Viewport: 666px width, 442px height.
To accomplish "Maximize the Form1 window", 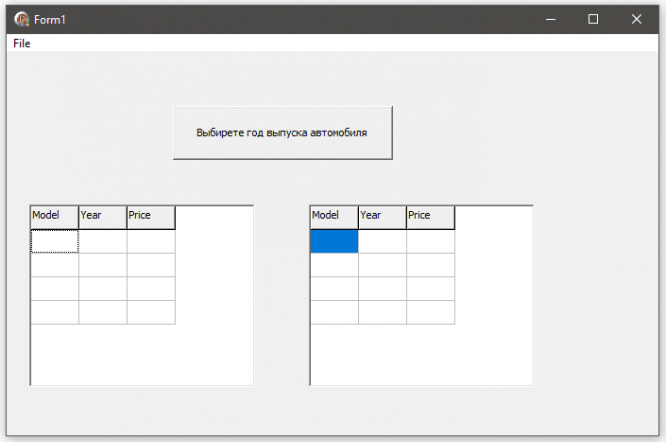I will (593, 20).
